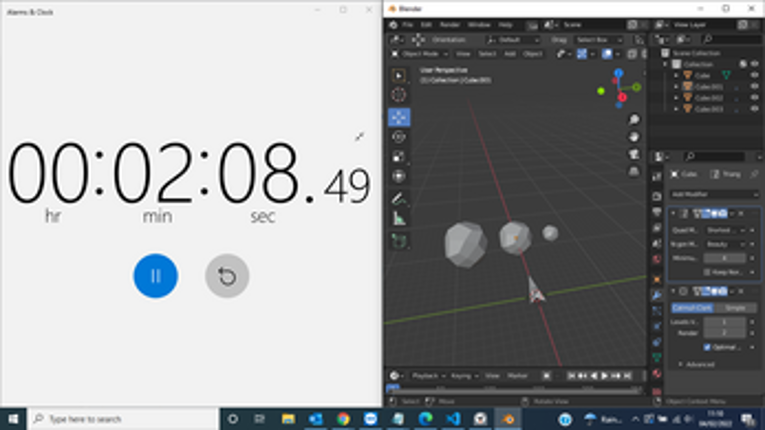Open the Render menu in Blender
765x430 pixels.
coord(450,25)
